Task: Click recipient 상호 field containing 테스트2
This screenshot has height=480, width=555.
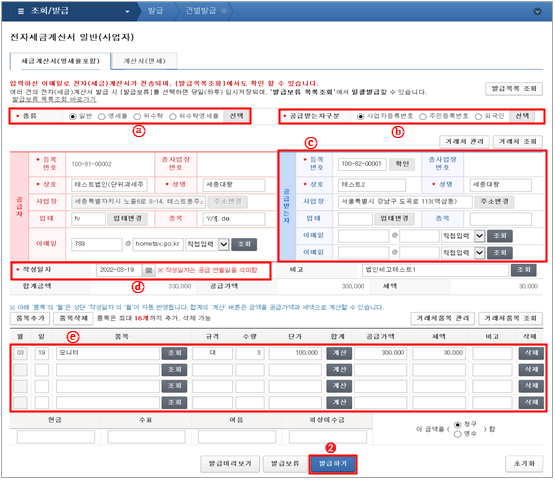Action: (372, 185)
